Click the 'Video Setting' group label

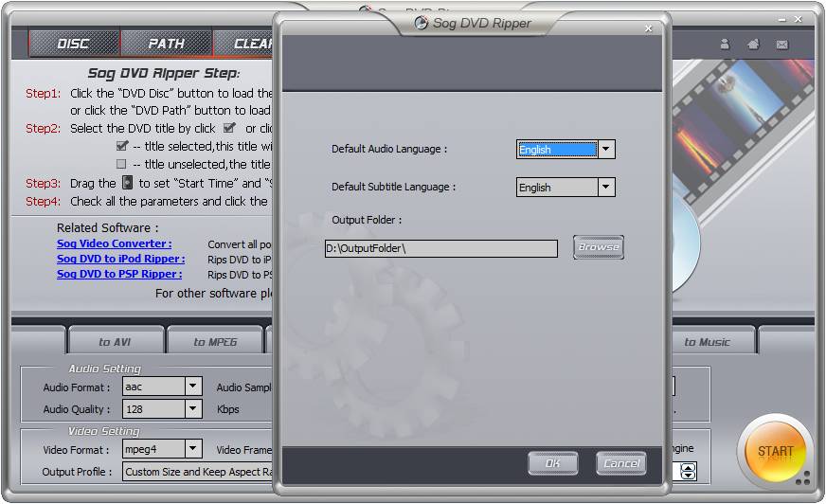point(104,431)
